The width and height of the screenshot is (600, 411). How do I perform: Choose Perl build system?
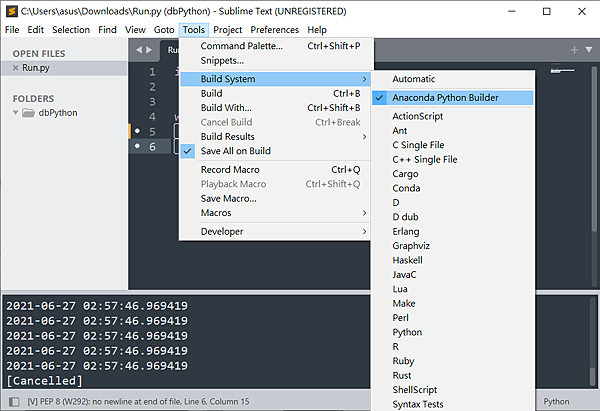coord(453,318)
